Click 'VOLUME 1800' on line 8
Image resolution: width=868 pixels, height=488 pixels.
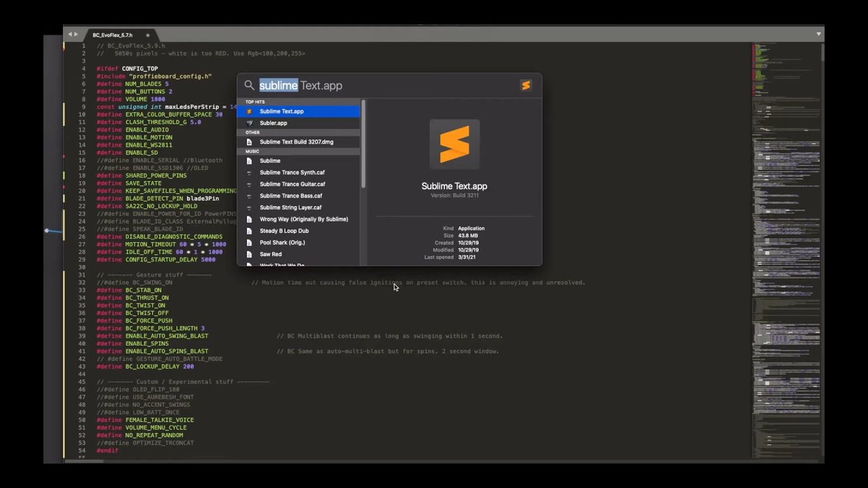point(145,100)
